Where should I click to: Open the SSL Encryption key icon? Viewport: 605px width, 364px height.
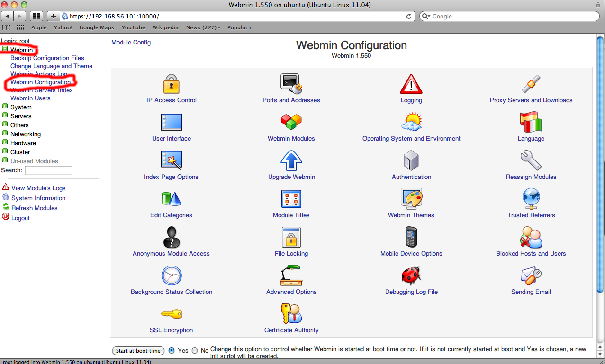click(x=172, y=313)
